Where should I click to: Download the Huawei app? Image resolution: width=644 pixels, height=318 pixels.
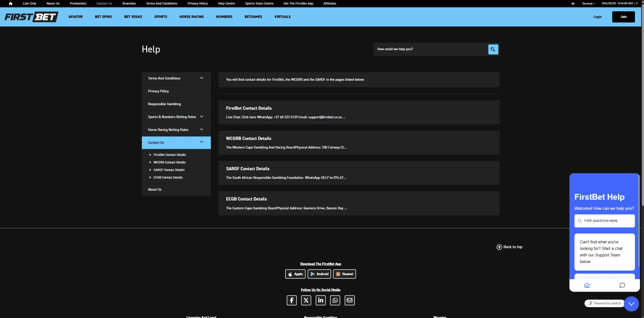pos(344,274)
